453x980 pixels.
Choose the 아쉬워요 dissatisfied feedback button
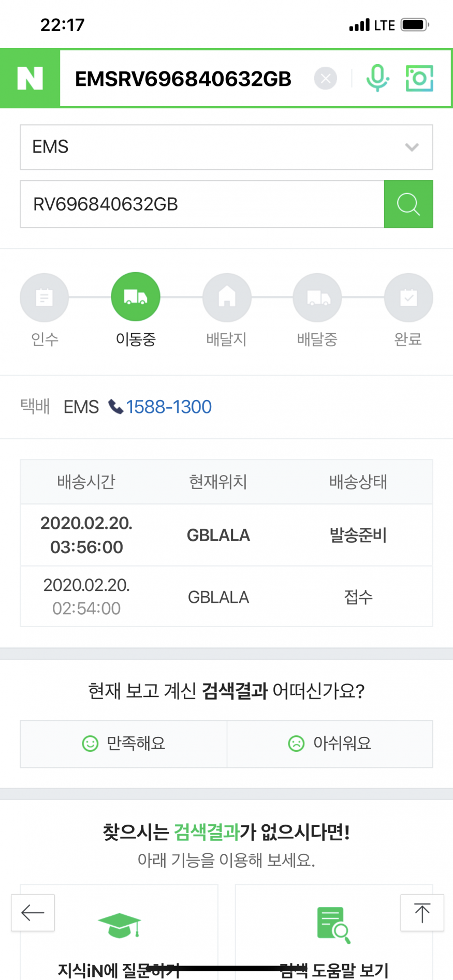point(330,744)
